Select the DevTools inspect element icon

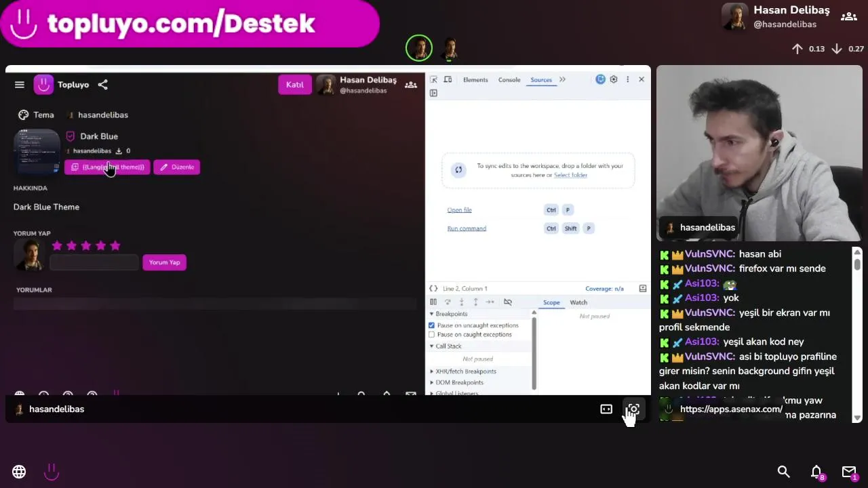click(x=434, y=79)
